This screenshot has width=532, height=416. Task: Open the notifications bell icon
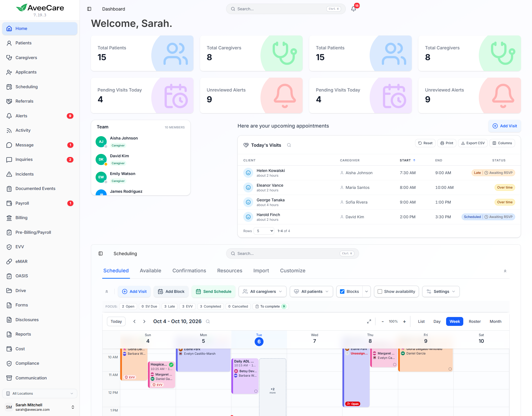click(x=354, y=9)
